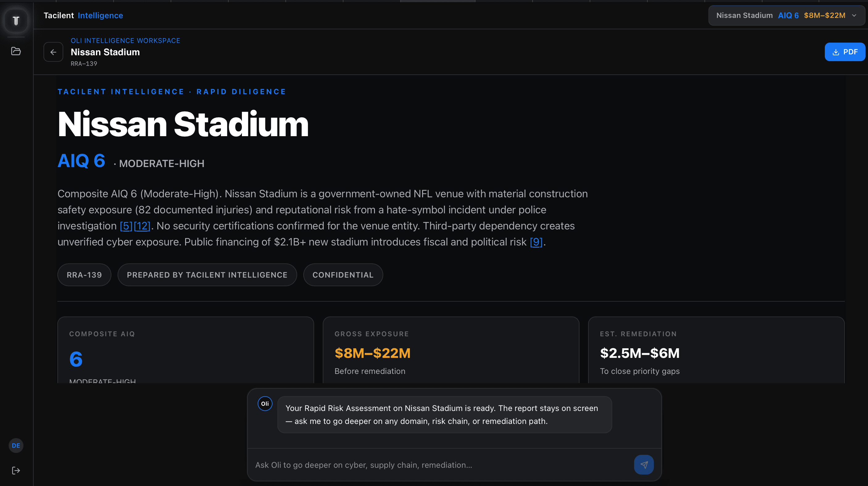Click the Oli Intelligence Workspace breadcrumb
868x486 pixels.
point(125,40)
